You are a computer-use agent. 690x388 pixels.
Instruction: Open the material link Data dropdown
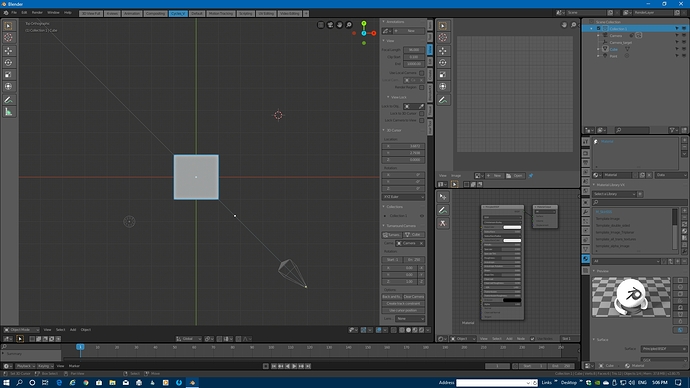point(671,175)
